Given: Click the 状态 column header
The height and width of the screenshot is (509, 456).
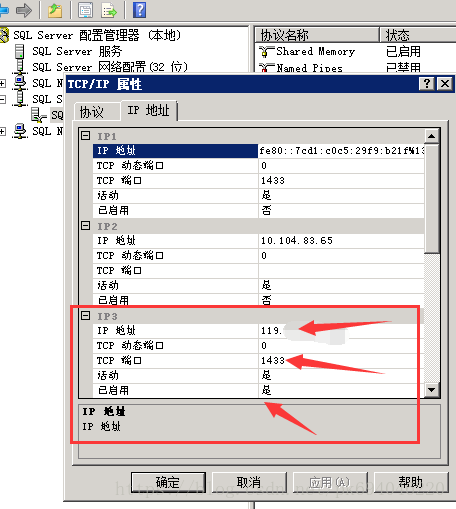Looking at the screenshot, I should pos(418,35).
